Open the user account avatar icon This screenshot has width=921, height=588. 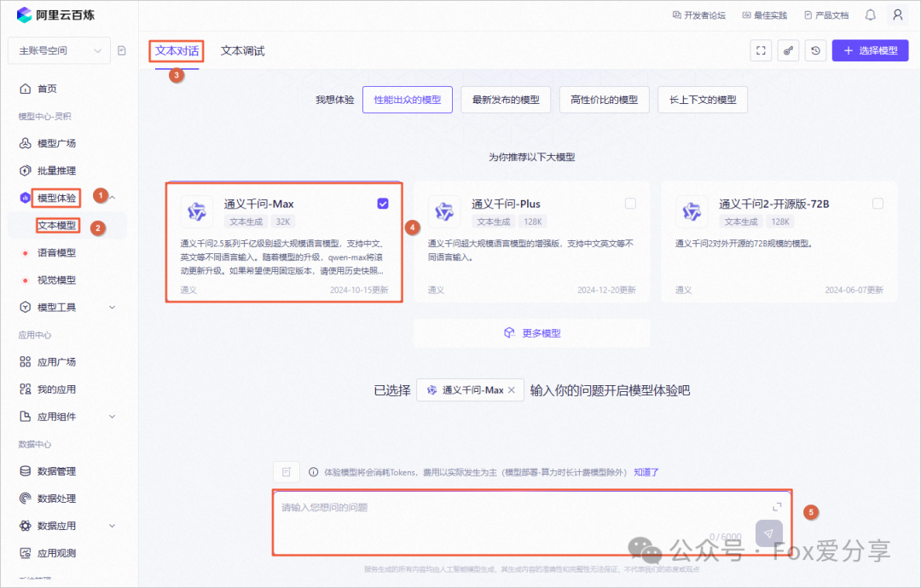click(897, 14)
